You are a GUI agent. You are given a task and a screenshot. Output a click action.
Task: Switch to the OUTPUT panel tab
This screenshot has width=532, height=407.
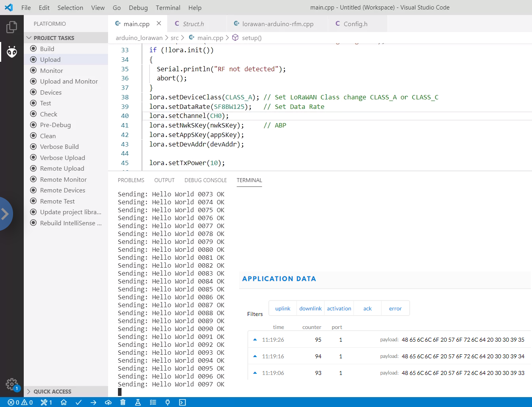pyautogui.click(x=164, y=180)
